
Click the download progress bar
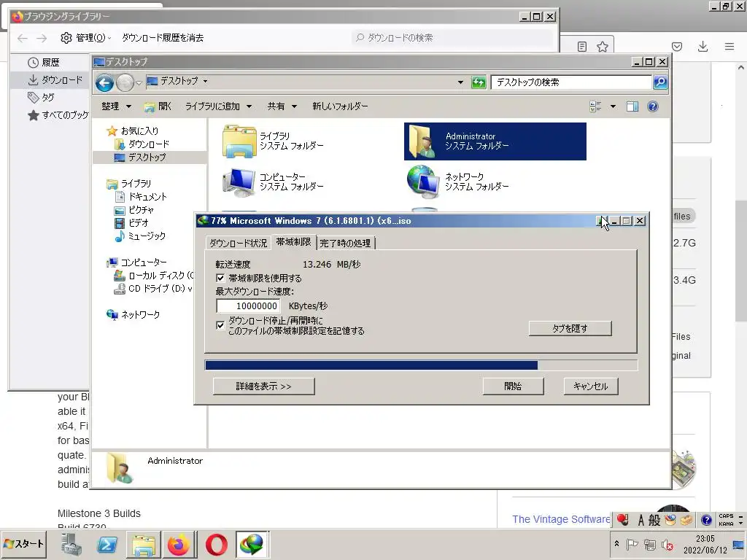[x=421, y=365]
